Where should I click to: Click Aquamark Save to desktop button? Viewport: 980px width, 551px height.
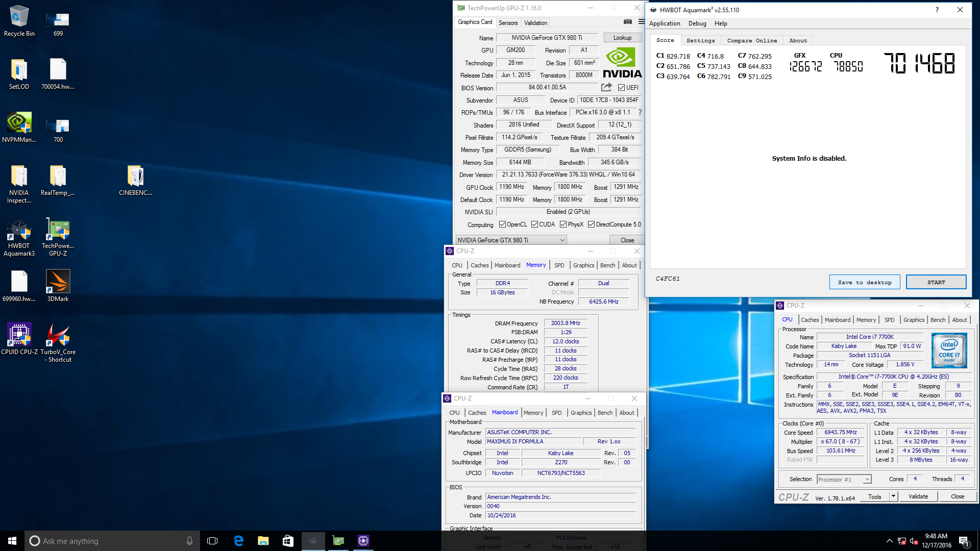865,282
